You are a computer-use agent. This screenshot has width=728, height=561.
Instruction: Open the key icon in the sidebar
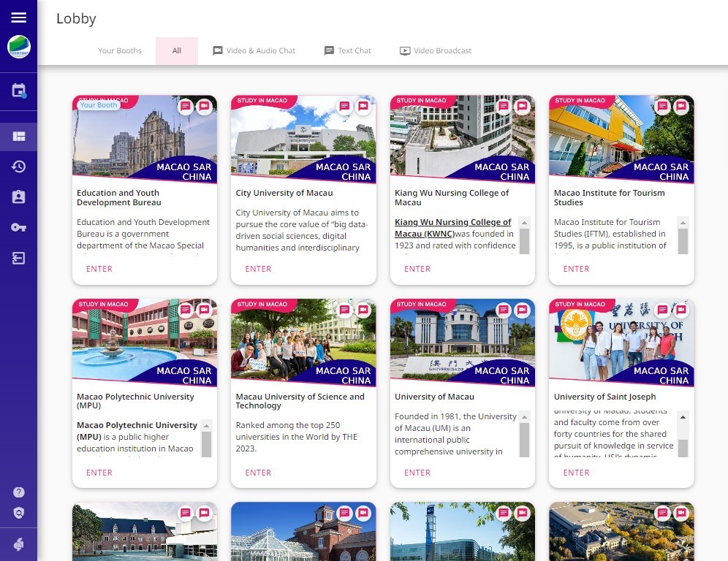coord(18,228)
